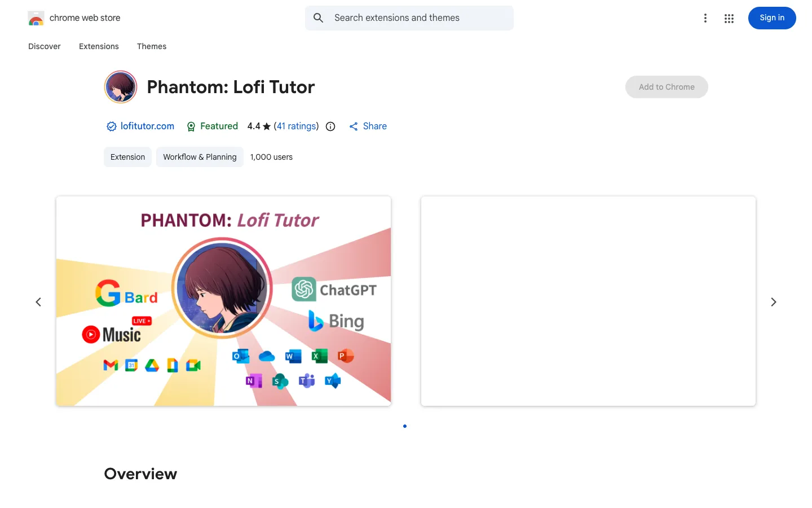Viewport: 812px width, 508px height.
Task: Open the Themes tab
Action: [x=152, y=46]
